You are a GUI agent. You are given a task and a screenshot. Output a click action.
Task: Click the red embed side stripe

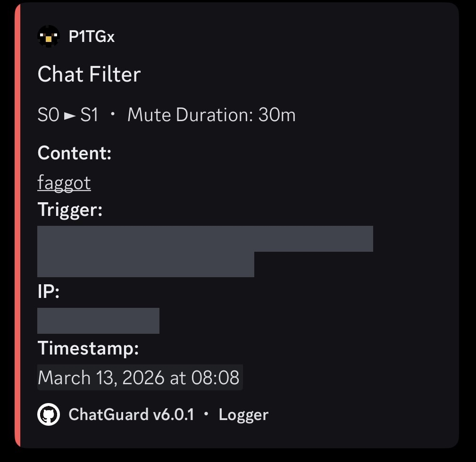17,225
